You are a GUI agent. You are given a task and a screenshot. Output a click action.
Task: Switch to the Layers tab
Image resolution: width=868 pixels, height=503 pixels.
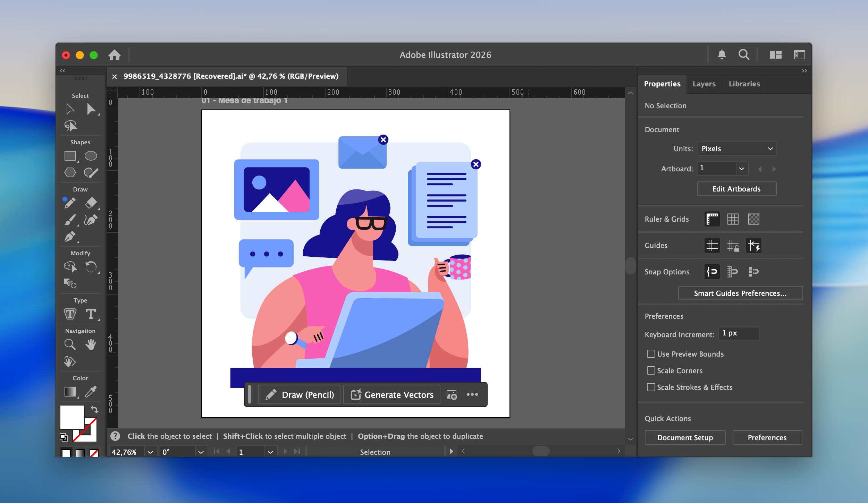point(704,84)
